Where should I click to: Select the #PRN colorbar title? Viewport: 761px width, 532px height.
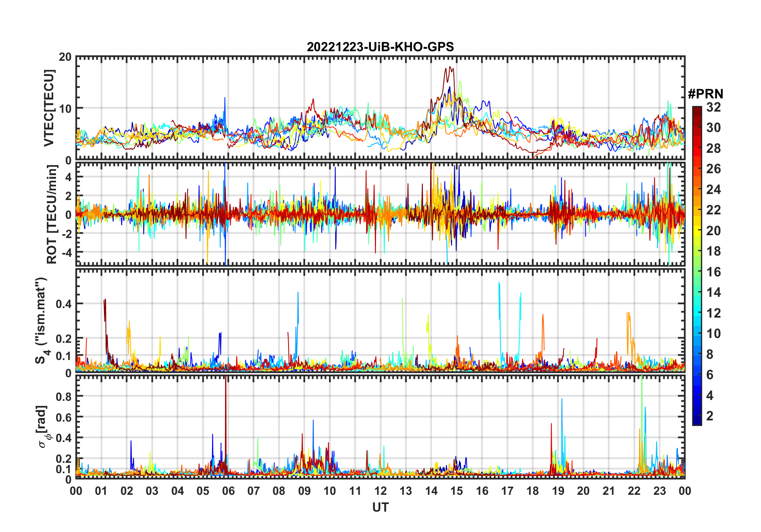point(705,94)
